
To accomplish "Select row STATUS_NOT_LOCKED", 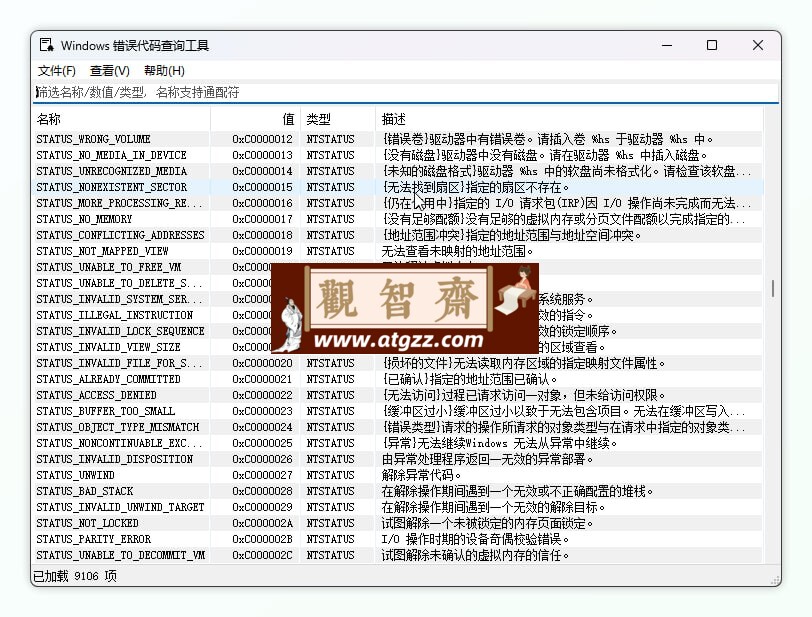I will click(x=398, y=524).
